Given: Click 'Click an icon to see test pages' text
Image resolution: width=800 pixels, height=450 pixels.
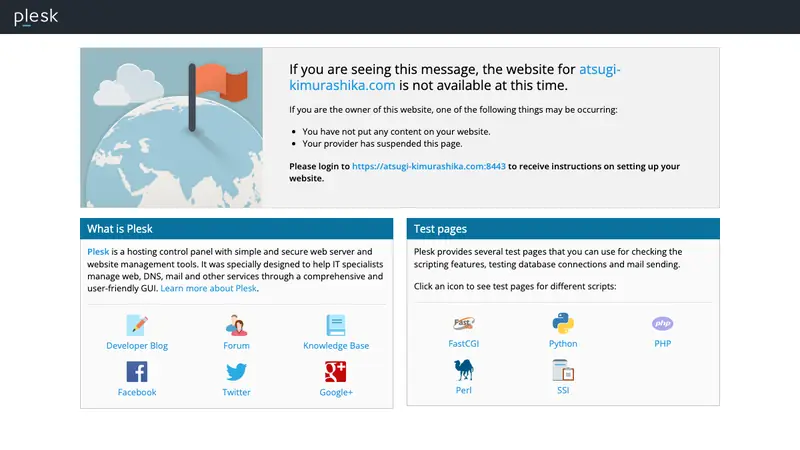Looking at the screenshot, I should point(515,286).
